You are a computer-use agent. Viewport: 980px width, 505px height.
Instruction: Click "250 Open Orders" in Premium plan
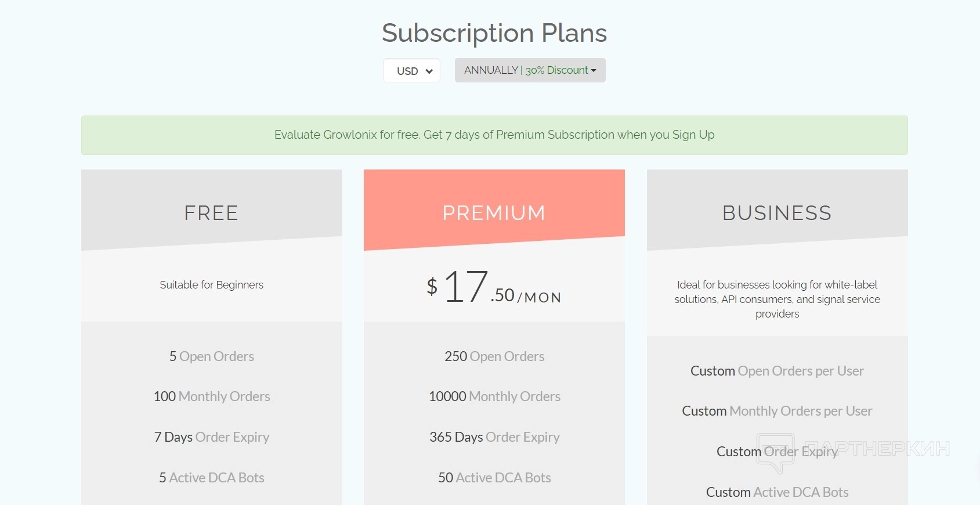coord(494,356)
